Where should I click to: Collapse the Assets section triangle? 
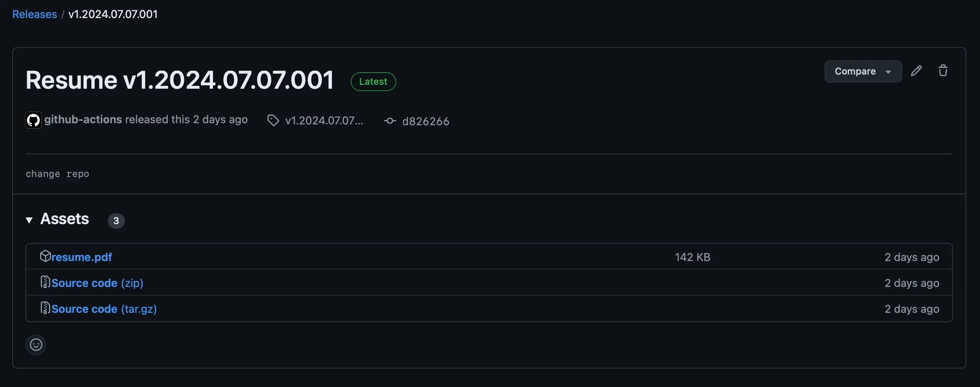[x=29, y=220]
